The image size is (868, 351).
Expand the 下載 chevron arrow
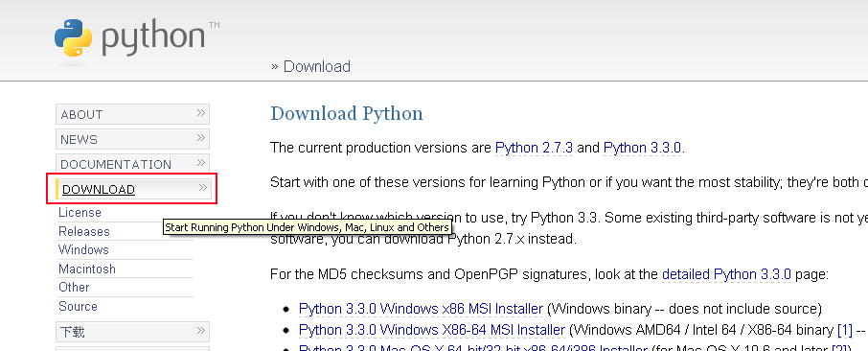201,331
